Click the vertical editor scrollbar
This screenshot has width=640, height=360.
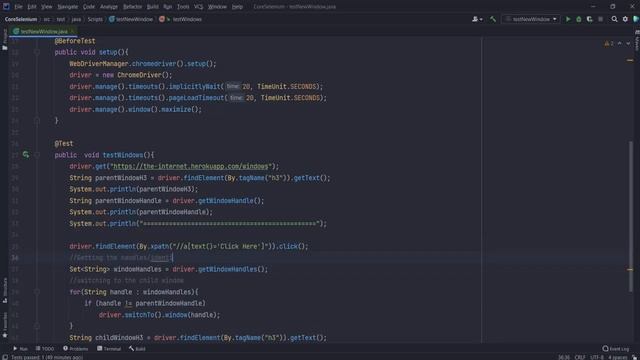coord(631,216)
